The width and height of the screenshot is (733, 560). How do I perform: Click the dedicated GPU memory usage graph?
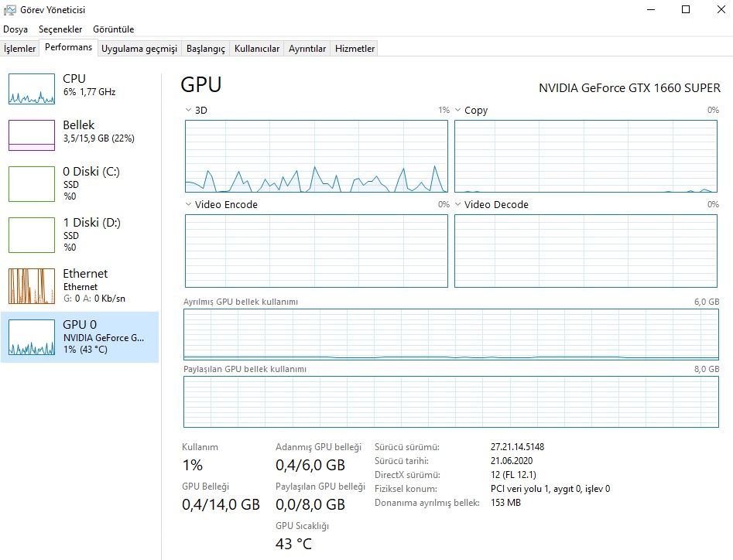[x=450, y=334]
